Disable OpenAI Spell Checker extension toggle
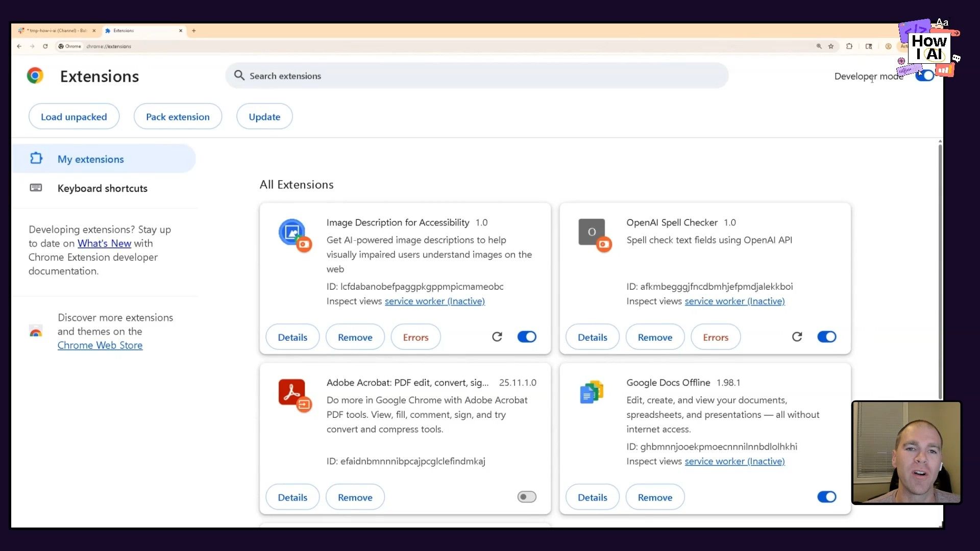Image resolution: width=980 pixels, height=551 pixels. point(827,337)
